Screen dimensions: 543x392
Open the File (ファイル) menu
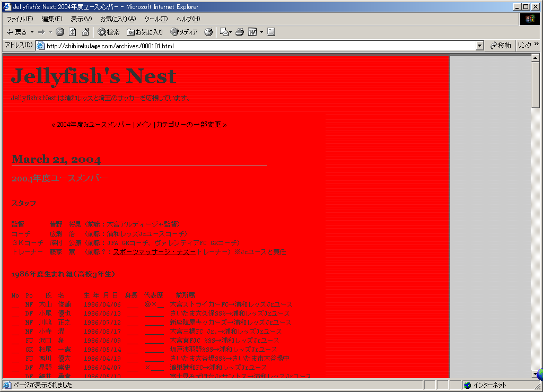click(20, 19)
